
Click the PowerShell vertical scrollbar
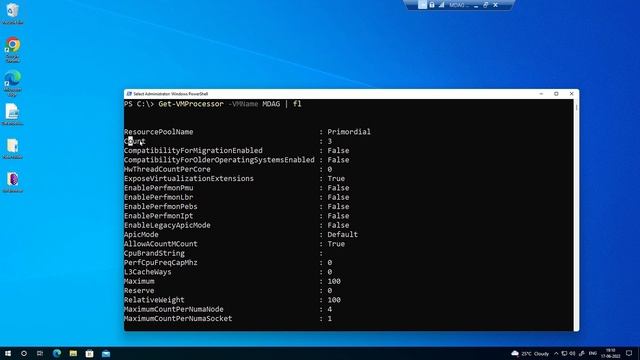click(576, 214)
